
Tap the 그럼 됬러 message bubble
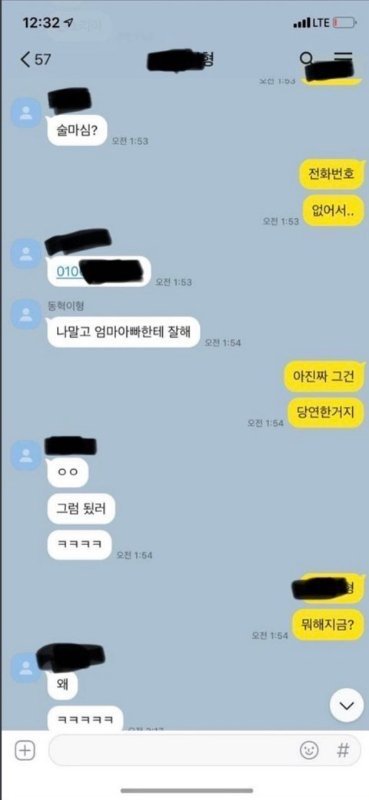click(82, 509)
